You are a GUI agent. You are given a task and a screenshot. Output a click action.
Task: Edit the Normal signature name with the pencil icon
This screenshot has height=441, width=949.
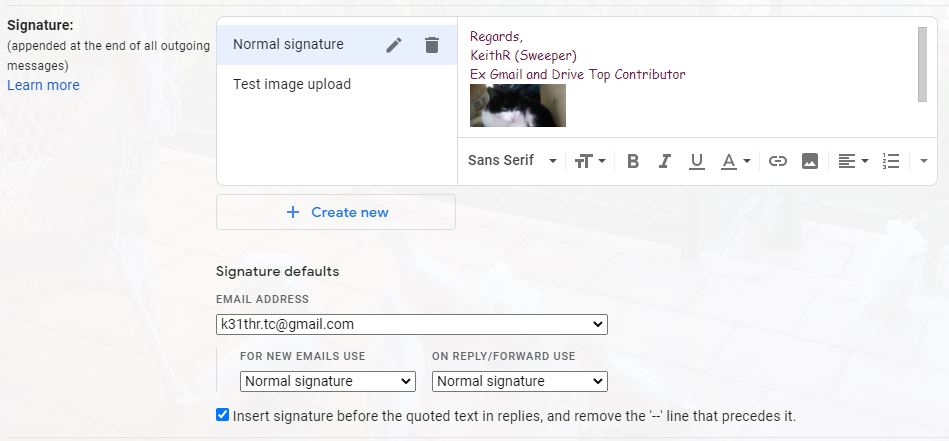[394, 45]
